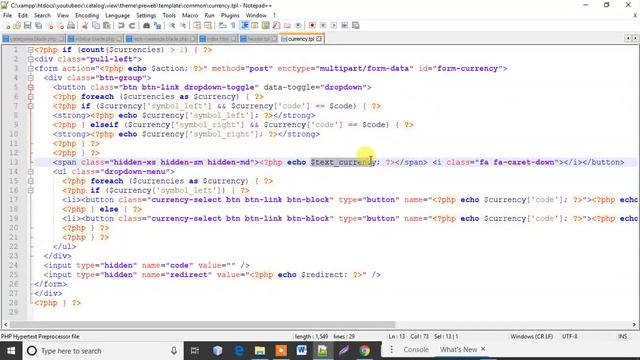
Task: Undo the last edit from toolbar
Action: (x=121, y=25)
